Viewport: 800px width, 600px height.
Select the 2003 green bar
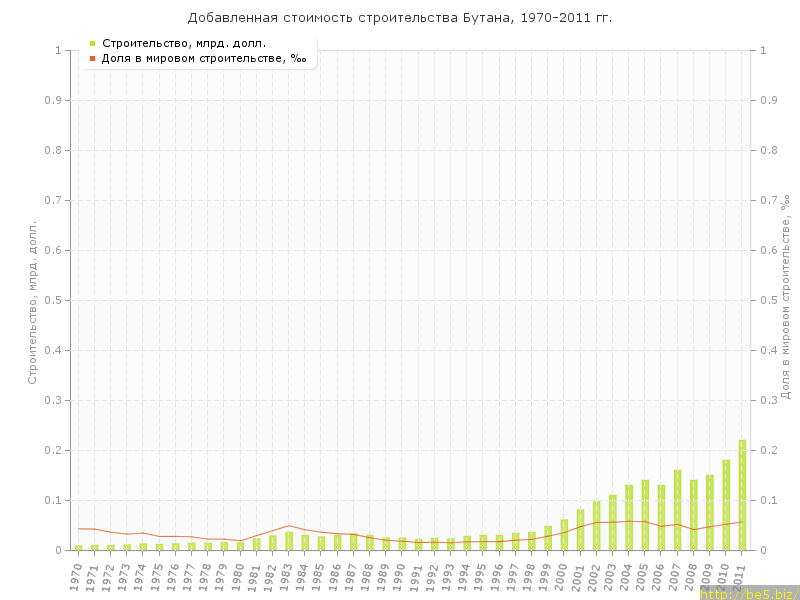[x=613, y=522]
